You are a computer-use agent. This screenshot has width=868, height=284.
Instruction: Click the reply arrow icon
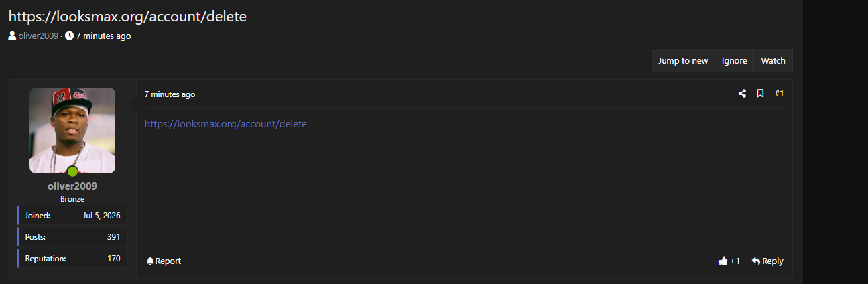pos(755,261)
